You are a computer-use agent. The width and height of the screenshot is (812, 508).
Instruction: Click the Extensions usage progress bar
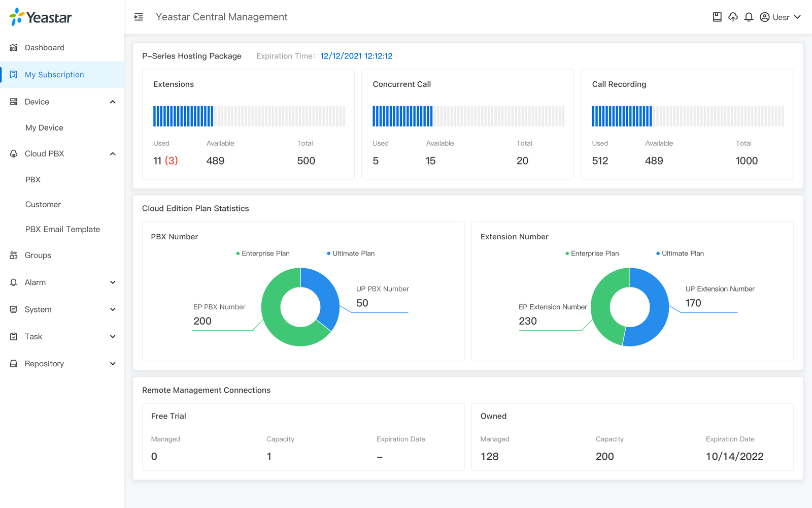click(249, 116)
